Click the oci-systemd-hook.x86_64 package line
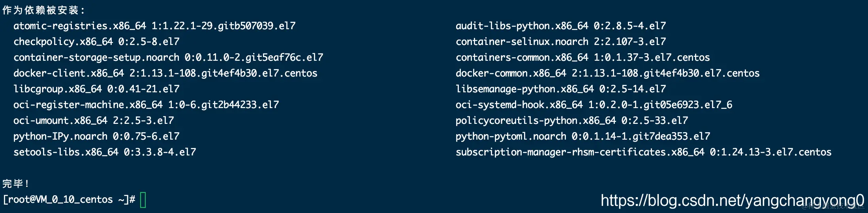 [x=594, y=105]
